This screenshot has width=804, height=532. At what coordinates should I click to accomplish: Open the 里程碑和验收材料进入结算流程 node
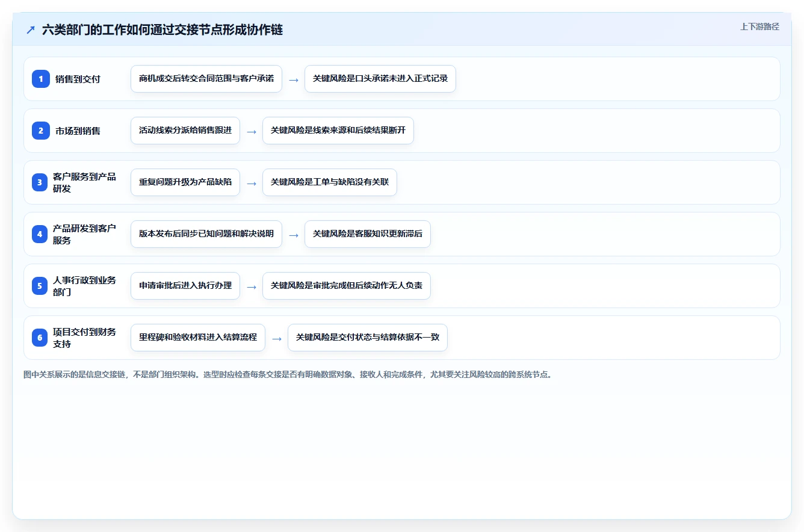click(x=198, y=338)
